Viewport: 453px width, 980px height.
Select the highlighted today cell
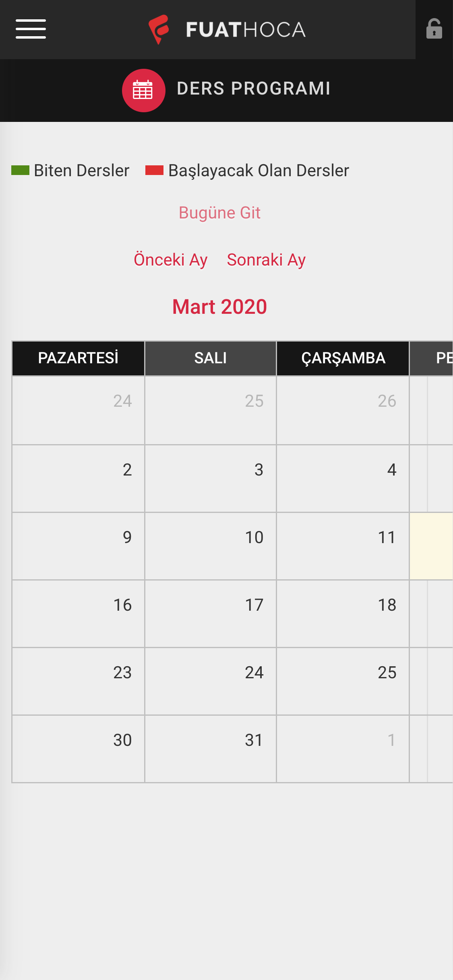(x=431, y=546)
